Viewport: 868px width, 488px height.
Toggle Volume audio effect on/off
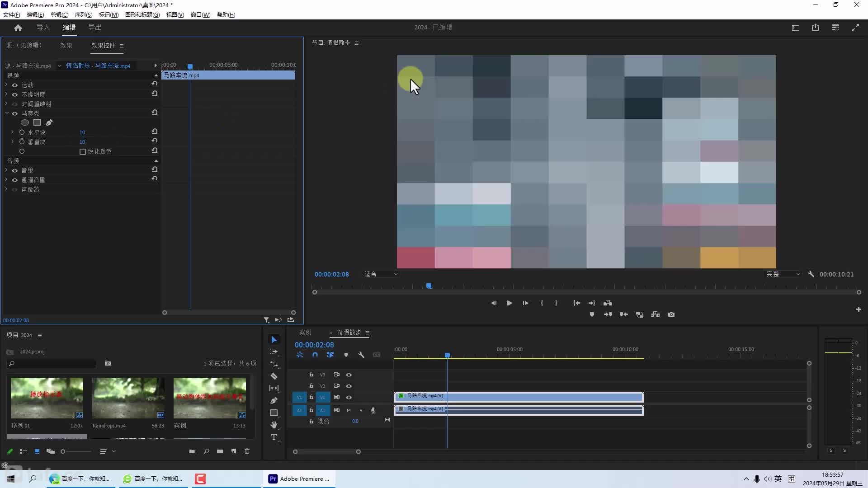(x=14, y=170)
